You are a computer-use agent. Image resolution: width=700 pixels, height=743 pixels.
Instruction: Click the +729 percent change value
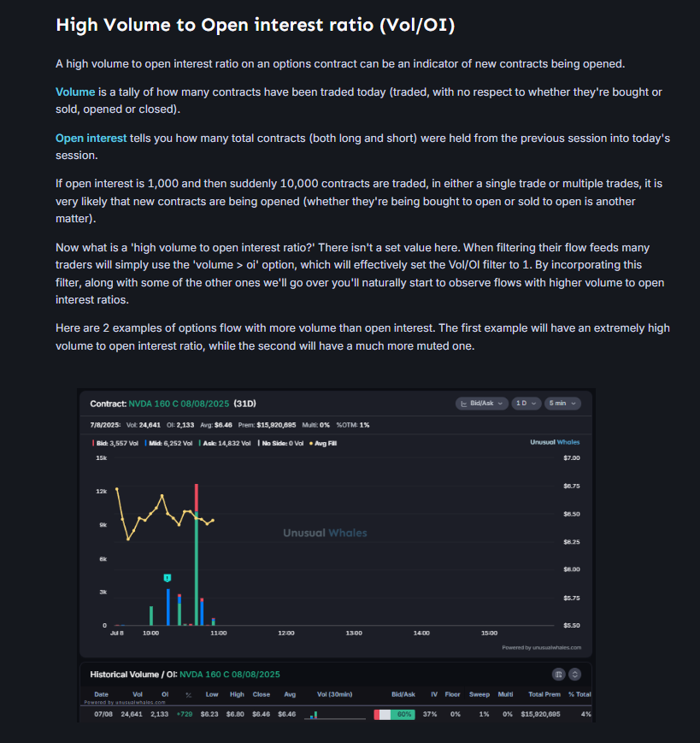coord(185,714)
